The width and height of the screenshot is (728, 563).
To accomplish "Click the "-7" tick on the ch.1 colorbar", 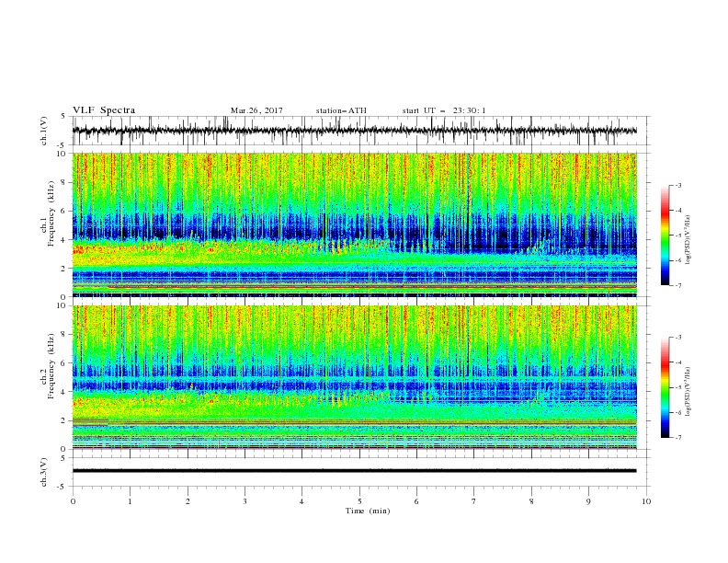I will [678, 285].
